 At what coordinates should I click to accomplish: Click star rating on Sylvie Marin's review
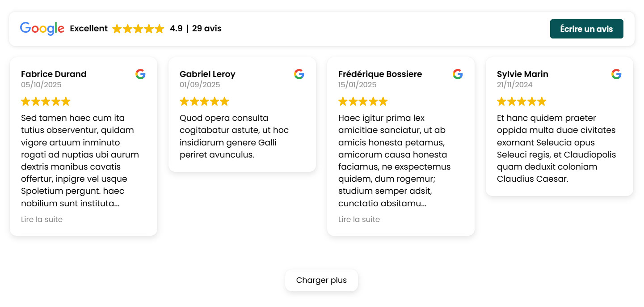click(522, 102)
